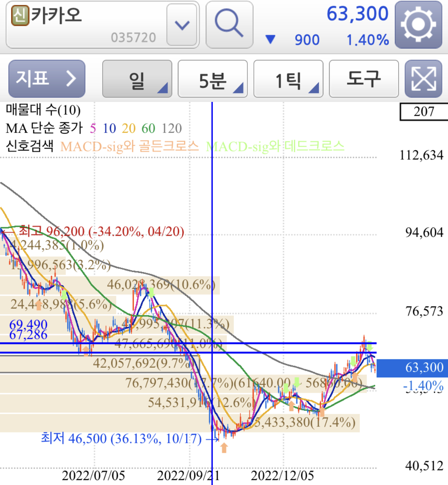Click the 67,286 horizontal line label

pos(28,335)
